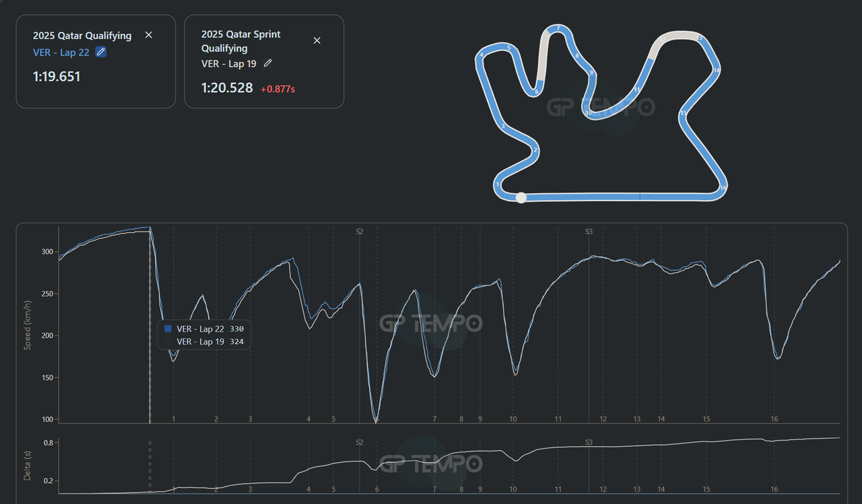The width and height of the screenshot is (862, 504).
Task: Remove the 2025 Qatar Qualifying lap card
Action: coord(149,35)
